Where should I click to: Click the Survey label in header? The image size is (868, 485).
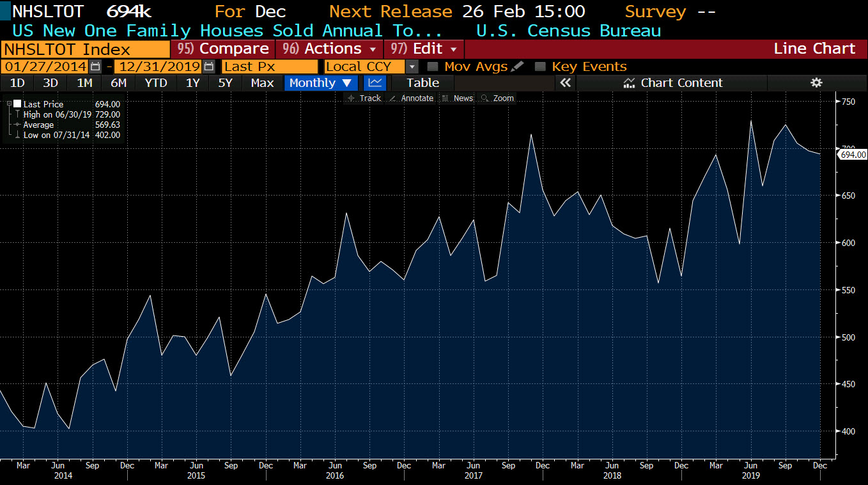655,12
